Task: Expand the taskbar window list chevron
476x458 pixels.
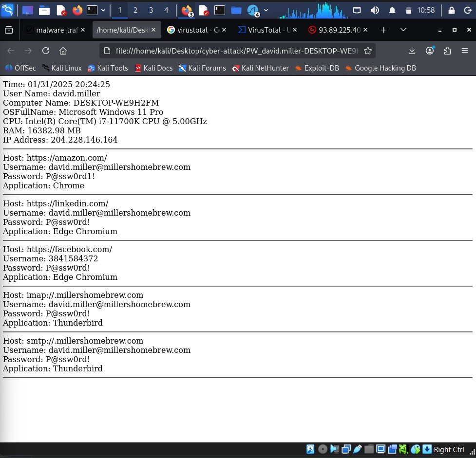Action: tap(266, 10)
